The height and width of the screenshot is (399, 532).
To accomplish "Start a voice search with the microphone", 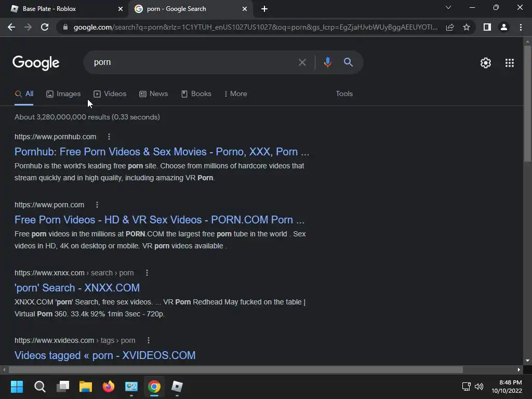I will point(327,62).
